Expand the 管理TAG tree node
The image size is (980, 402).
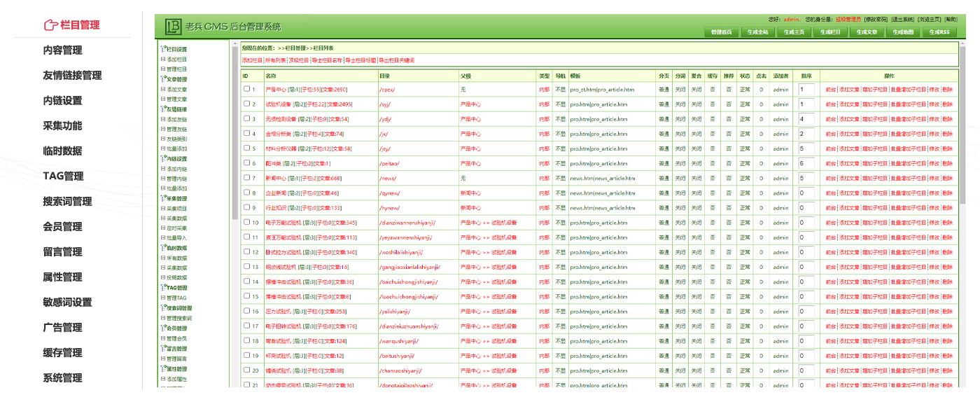(x=163, y=298)
